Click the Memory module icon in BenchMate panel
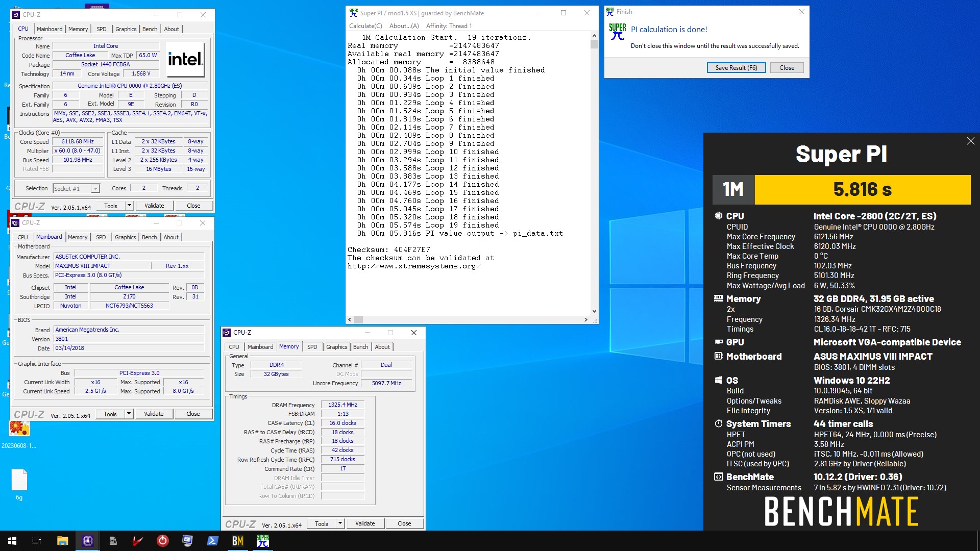980x551 pixels. tap(718, 298)
